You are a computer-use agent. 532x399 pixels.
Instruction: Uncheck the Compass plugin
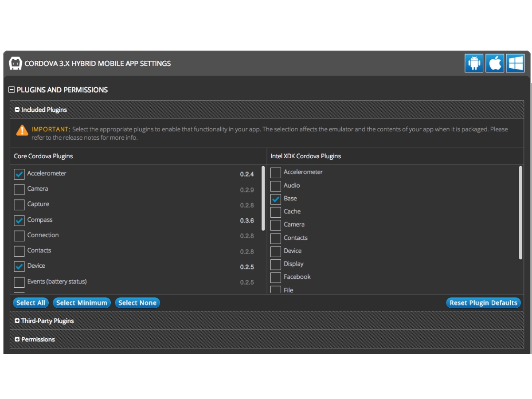click(20, 220)
